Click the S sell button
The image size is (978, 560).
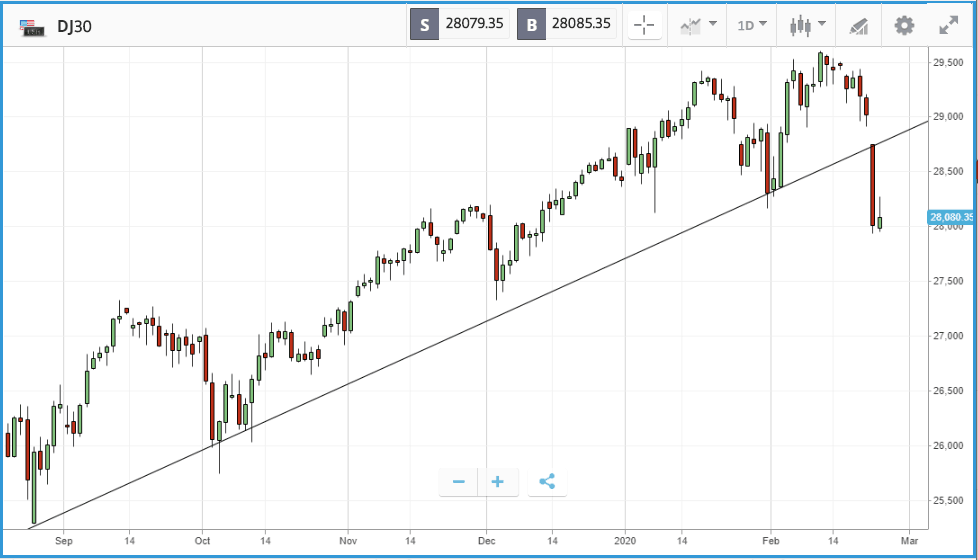pos(424,25)
